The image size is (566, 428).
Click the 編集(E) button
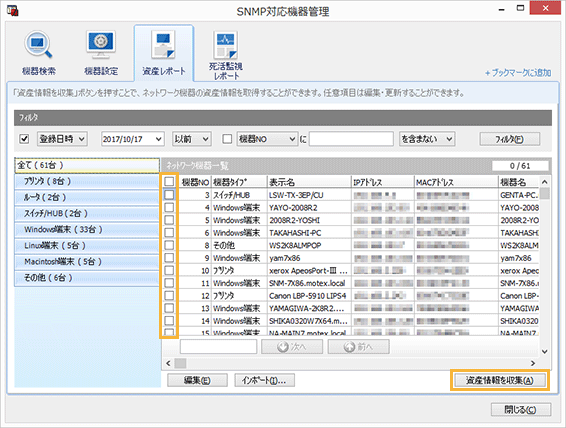point(197,380)
